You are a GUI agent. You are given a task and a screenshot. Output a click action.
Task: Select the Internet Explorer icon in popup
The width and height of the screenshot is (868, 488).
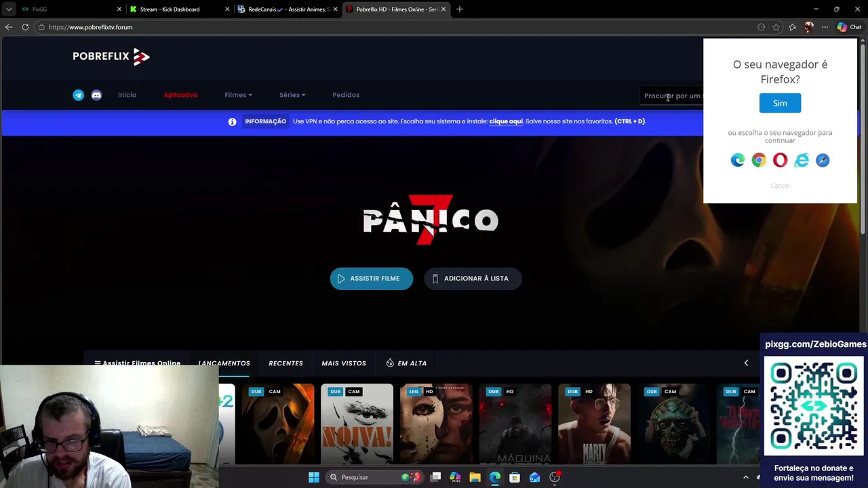802,160
